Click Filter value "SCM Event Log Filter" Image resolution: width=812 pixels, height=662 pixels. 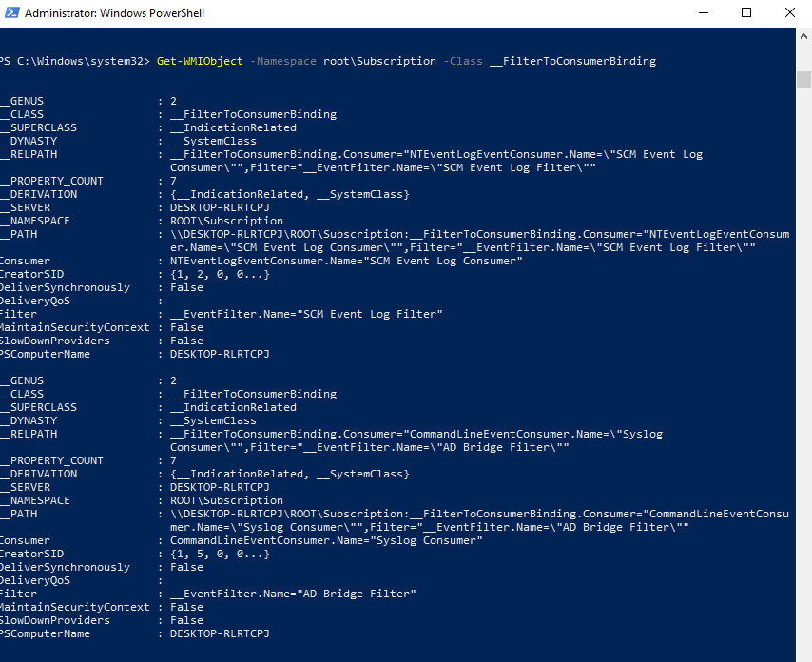pyautogui.click(x=306, y=315)
